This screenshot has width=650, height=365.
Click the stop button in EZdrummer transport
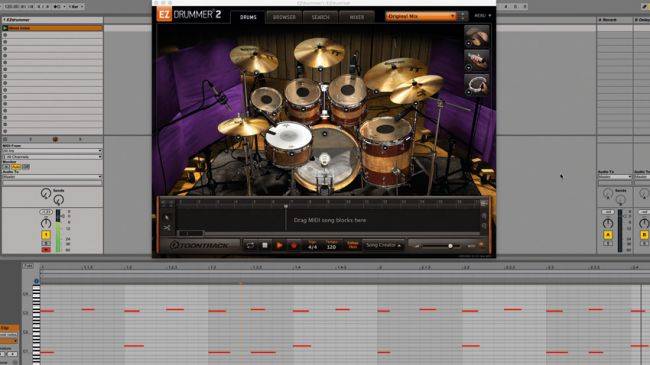265,246
